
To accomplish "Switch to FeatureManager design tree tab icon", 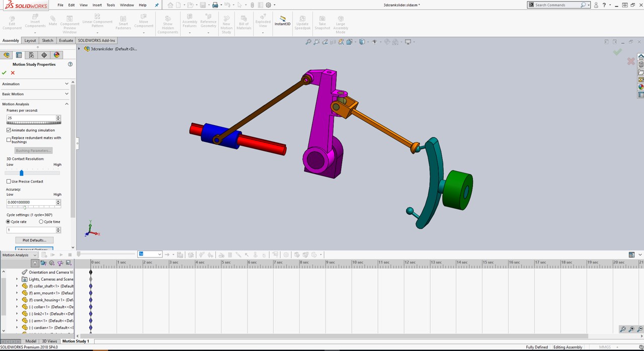I will click(7, 55).
